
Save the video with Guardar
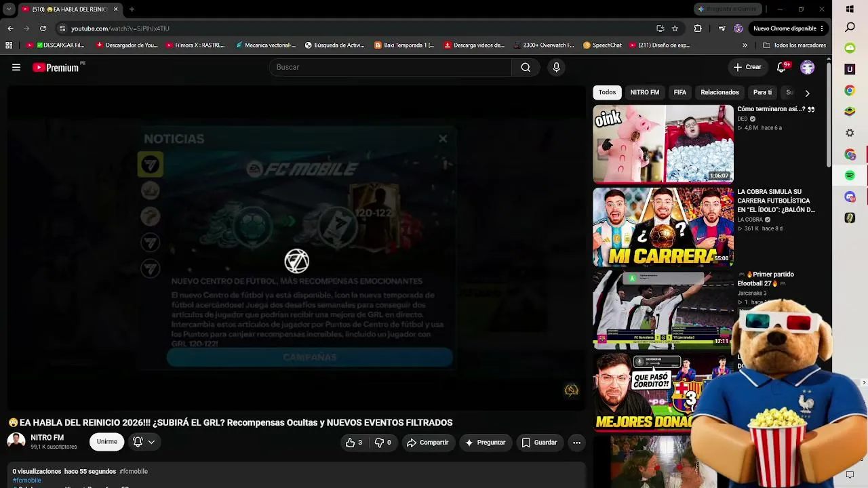539,443
